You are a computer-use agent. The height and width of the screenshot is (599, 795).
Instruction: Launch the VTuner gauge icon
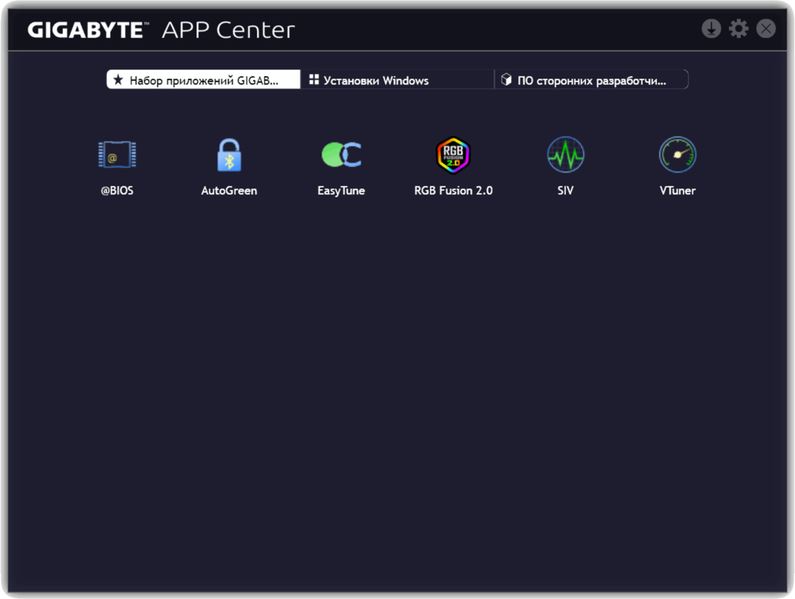pos(677,155)
